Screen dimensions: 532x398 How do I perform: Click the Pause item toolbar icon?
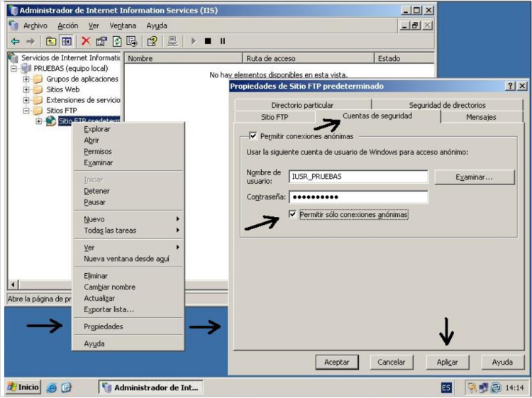click(223, 41)
